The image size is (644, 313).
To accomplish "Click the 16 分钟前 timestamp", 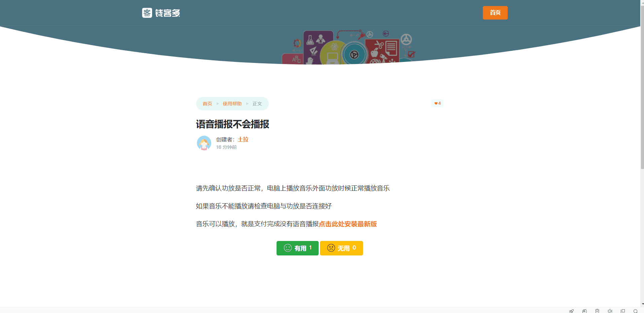I will click(226, 147).
